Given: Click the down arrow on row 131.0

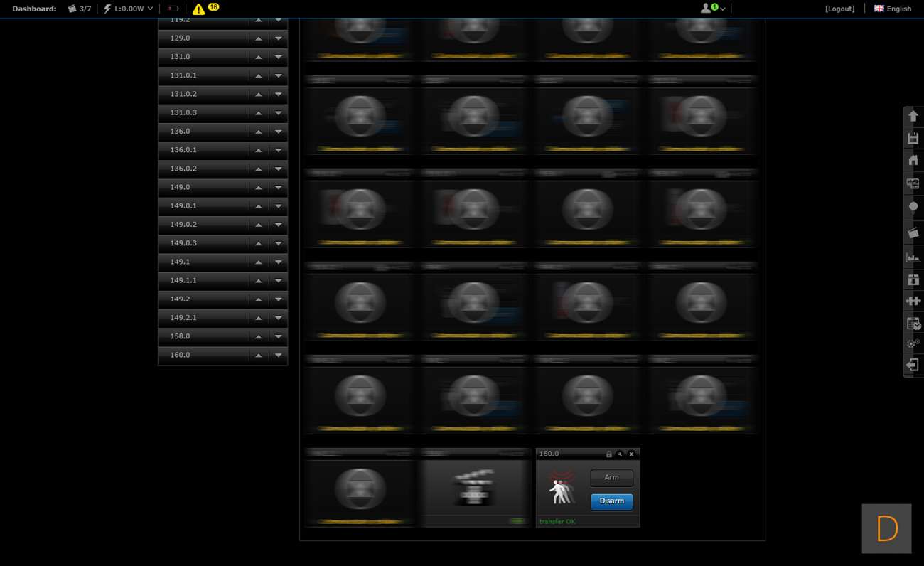Looking at the screenshot, I should point(279,57).
